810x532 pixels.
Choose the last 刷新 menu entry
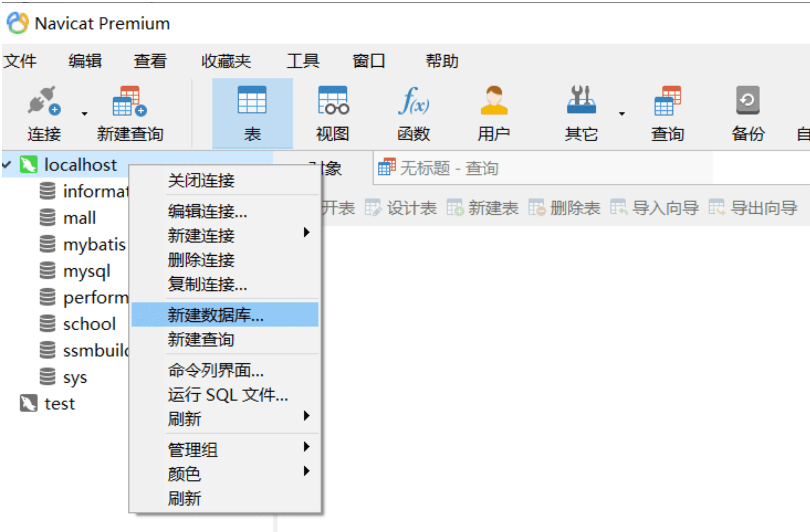pos(225,498)
